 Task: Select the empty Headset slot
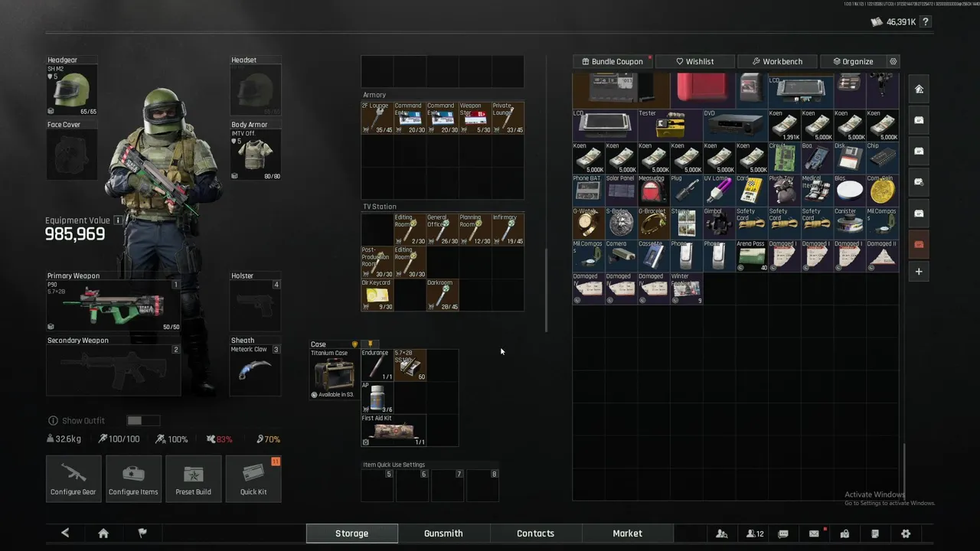pos(256,90)
